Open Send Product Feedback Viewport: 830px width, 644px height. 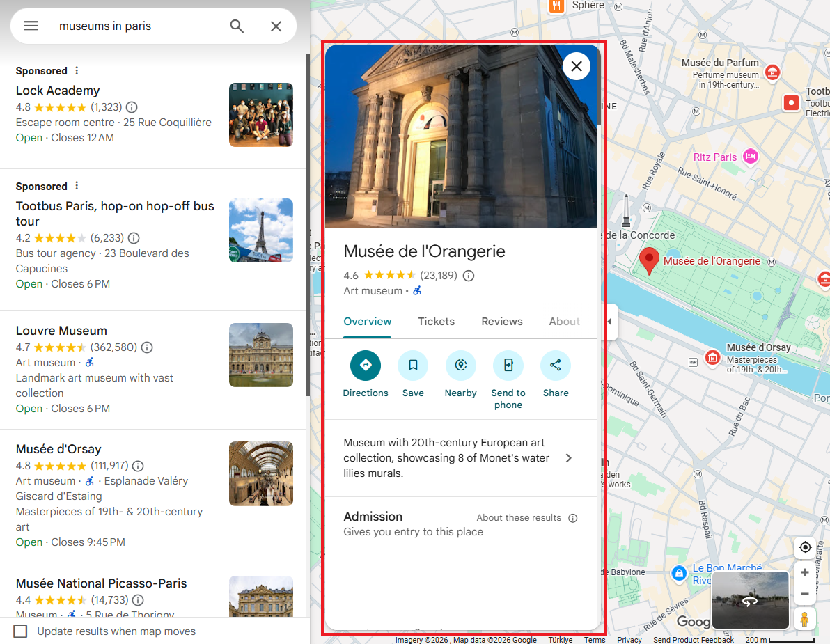point(694,640)
